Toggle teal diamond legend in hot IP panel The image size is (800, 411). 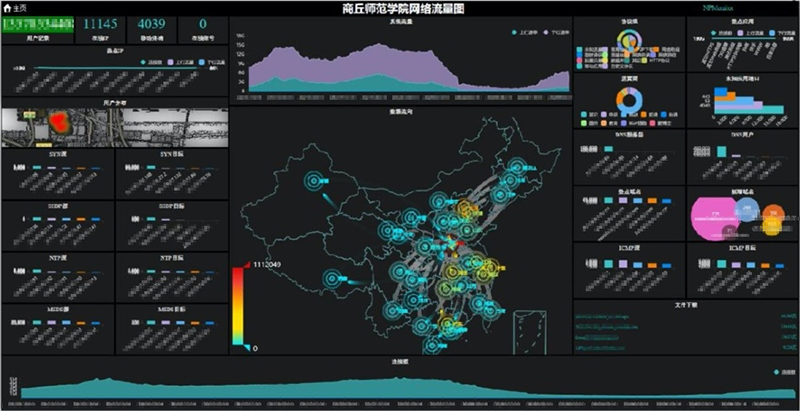(144, 62)
